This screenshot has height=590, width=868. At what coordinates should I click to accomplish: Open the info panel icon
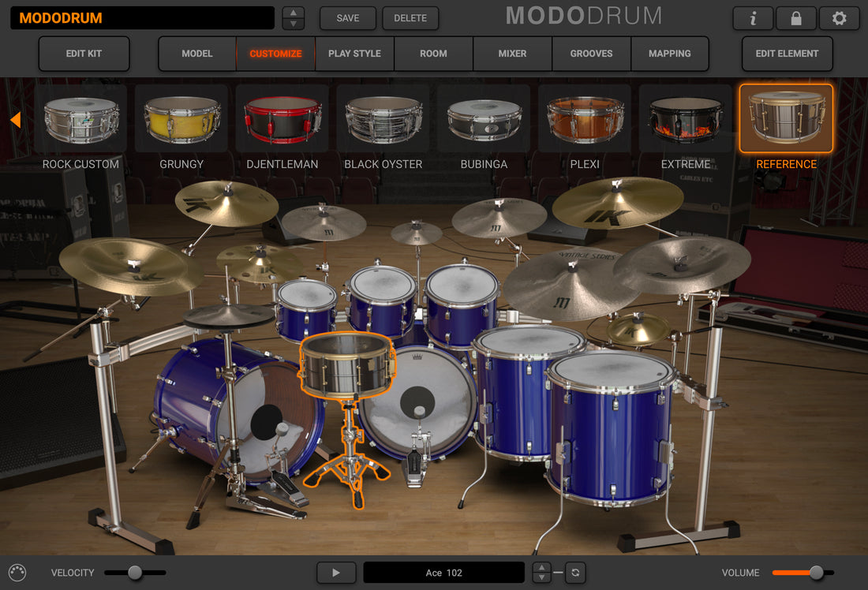753,18
